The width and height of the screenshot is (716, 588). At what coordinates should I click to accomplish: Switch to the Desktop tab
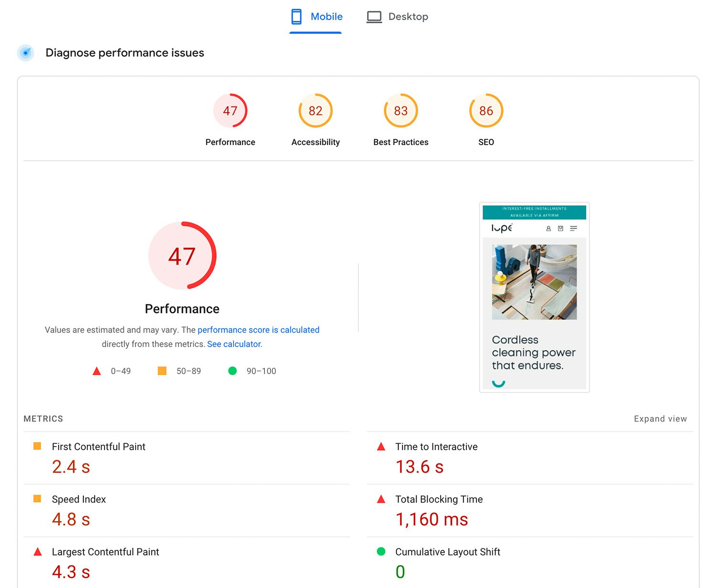(x=397, y=17)
